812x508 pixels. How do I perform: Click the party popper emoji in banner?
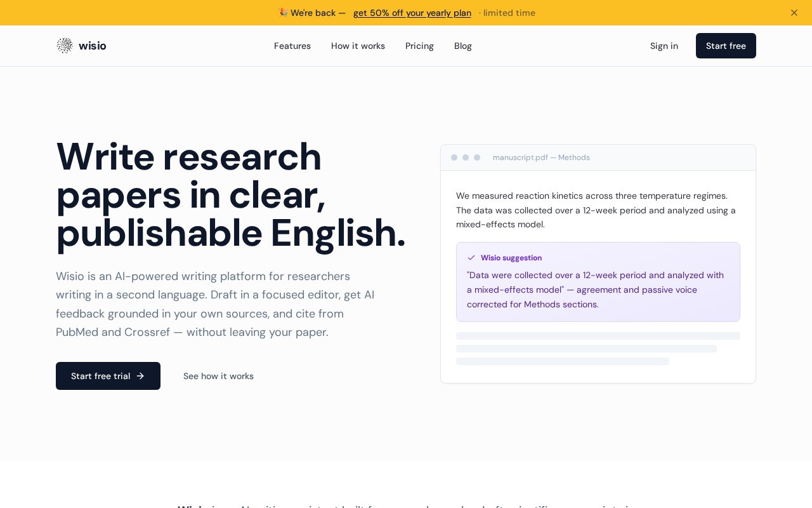pos(283,13)
